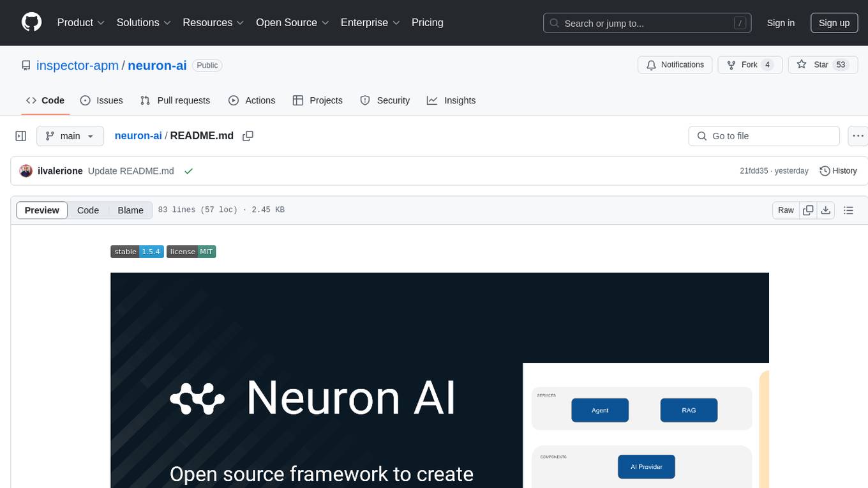This screenshot has width=868, height=488.
Task: Open the fork count of 4
Action: tap(768, 65)
